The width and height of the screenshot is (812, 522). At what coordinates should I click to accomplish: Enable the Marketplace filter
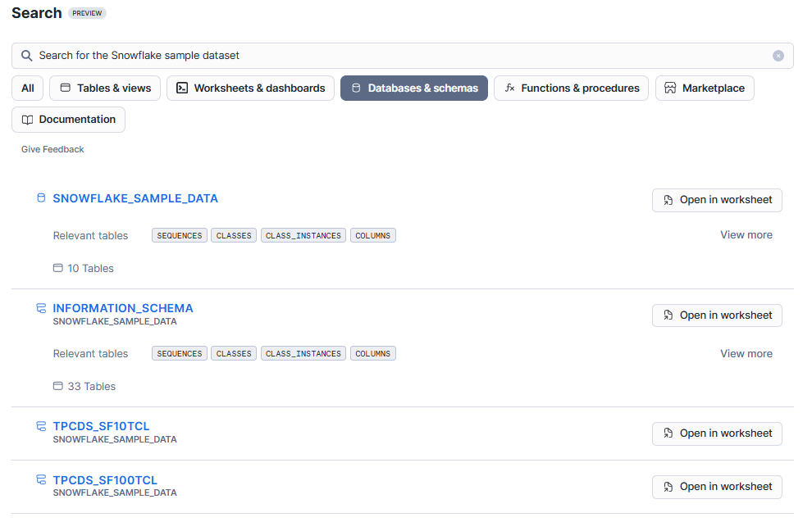pyautogui.click(x=705, y=88)
